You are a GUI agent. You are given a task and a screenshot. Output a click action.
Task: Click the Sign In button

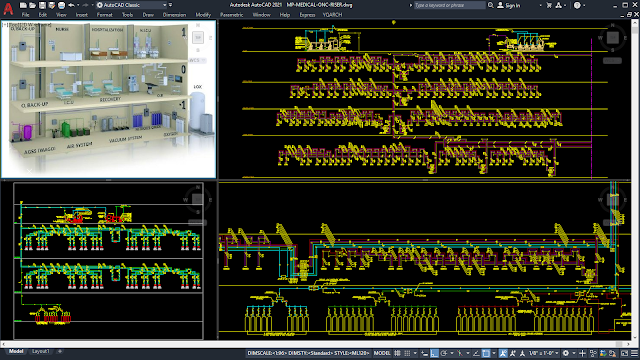point(509,5)
